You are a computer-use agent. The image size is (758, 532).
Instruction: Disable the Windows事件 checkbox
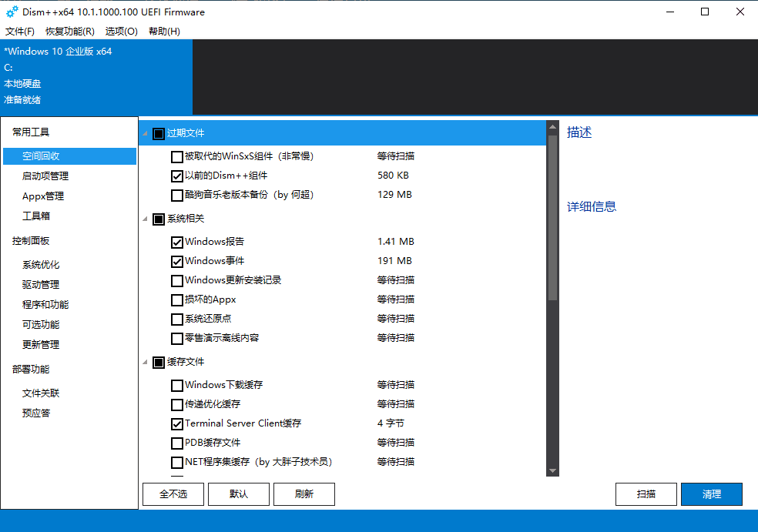tap(176, 260)
